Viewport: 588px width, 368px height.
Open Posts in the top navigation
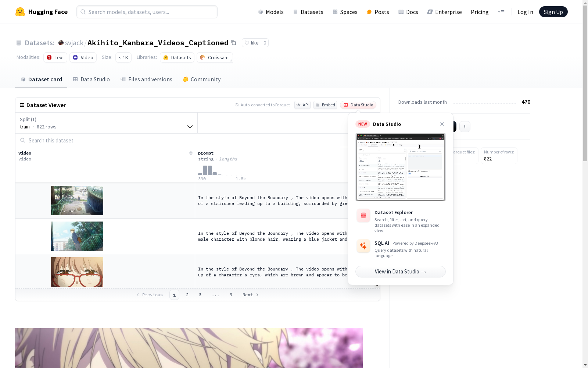(378, 12)
